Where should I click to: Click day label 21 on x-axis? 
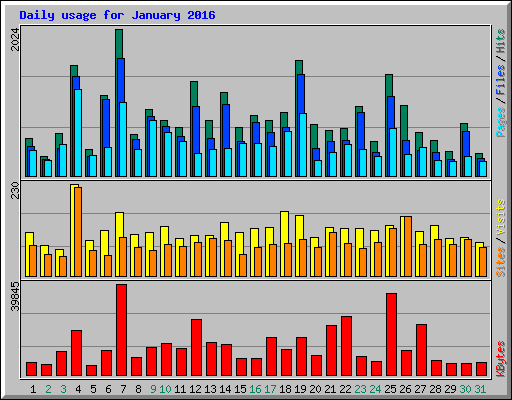(330, 389)
